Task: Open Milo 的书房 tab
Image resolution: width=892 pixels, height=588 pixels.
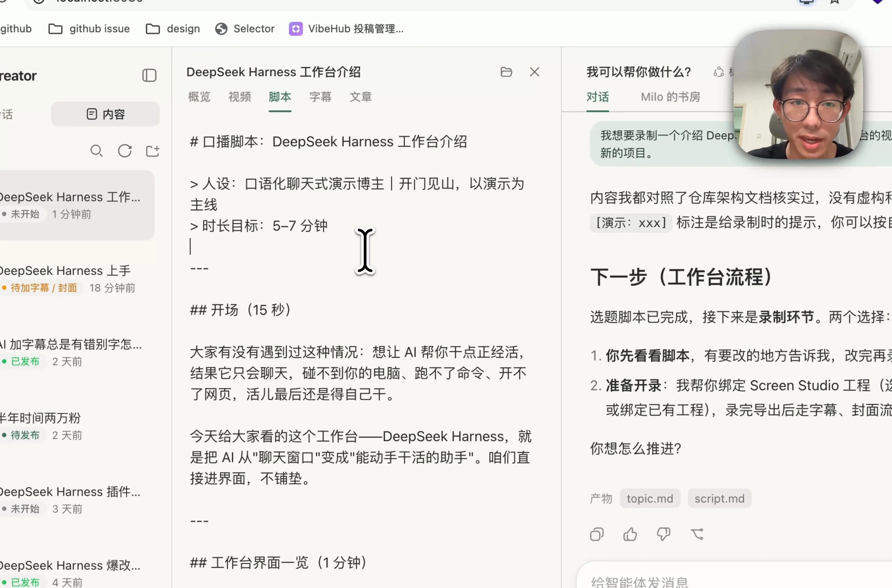Action: coord(670,97)
